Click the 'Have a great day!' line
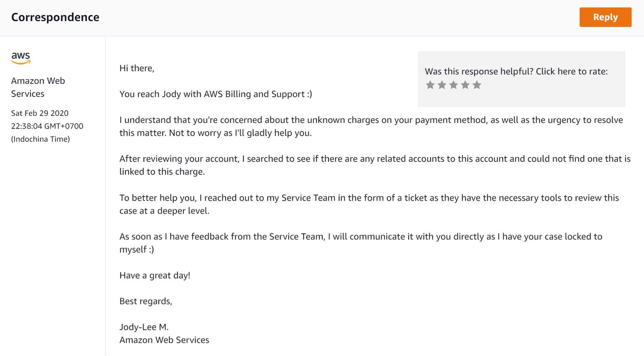The width and height of the screenshot is (644, 356). 155,275
